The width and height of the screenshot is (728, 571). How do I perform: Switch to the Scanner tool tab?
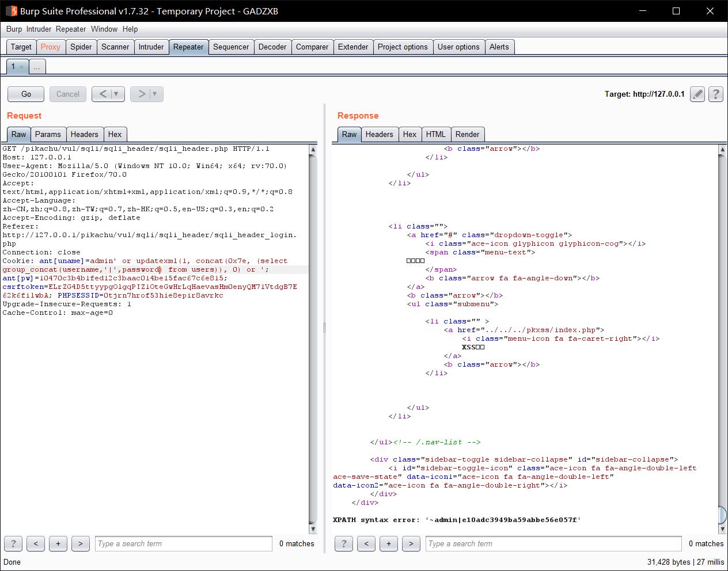click(115, 47)
